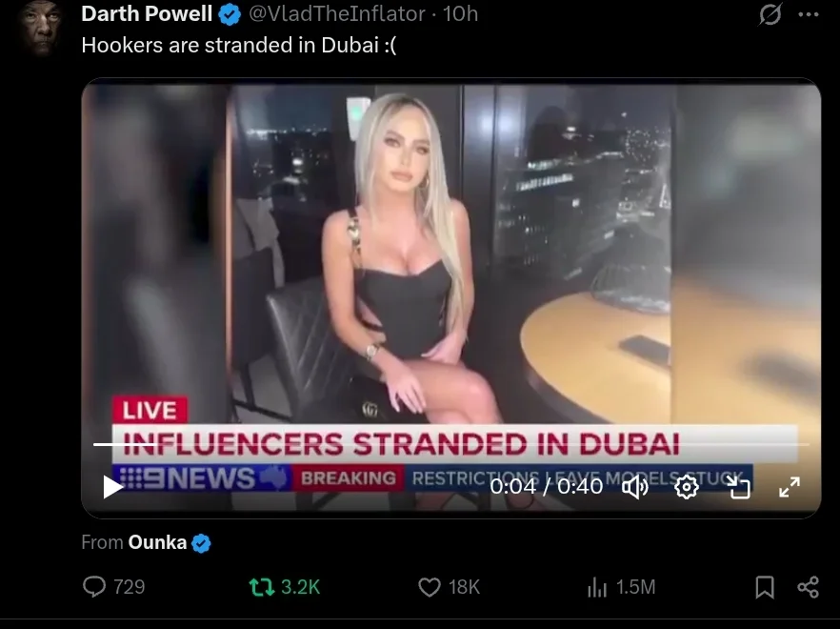Viewport: 840px width, 629px height.
Task: Open the @VladTheInflator handle
Action: [337, 14]
